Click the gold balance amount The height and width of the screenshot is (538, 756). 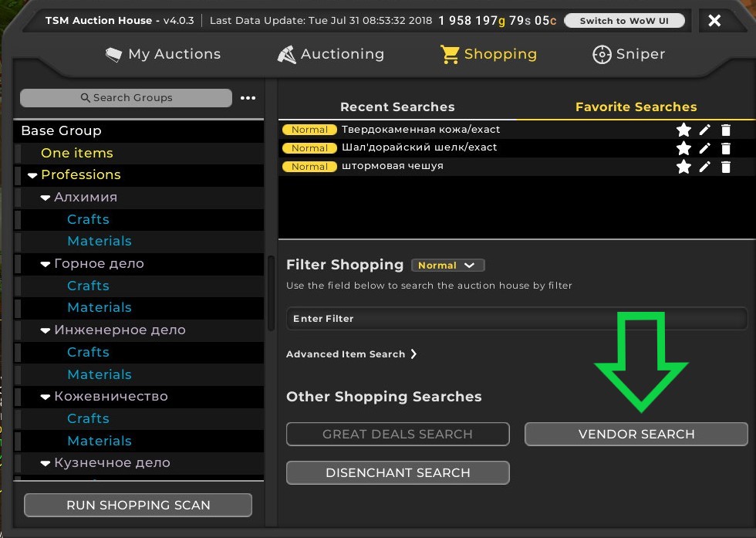(498, 21)
